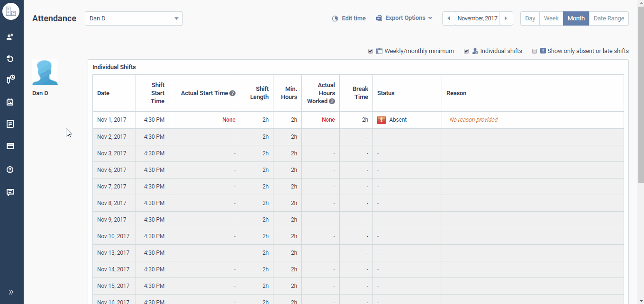Open the picture gallery sidebar icon
The image size is (644, 304).
point(10,102)
